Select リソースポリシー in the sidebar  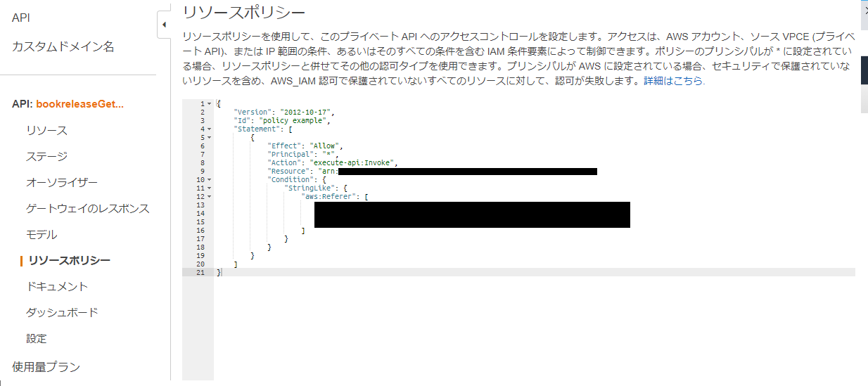69,261
